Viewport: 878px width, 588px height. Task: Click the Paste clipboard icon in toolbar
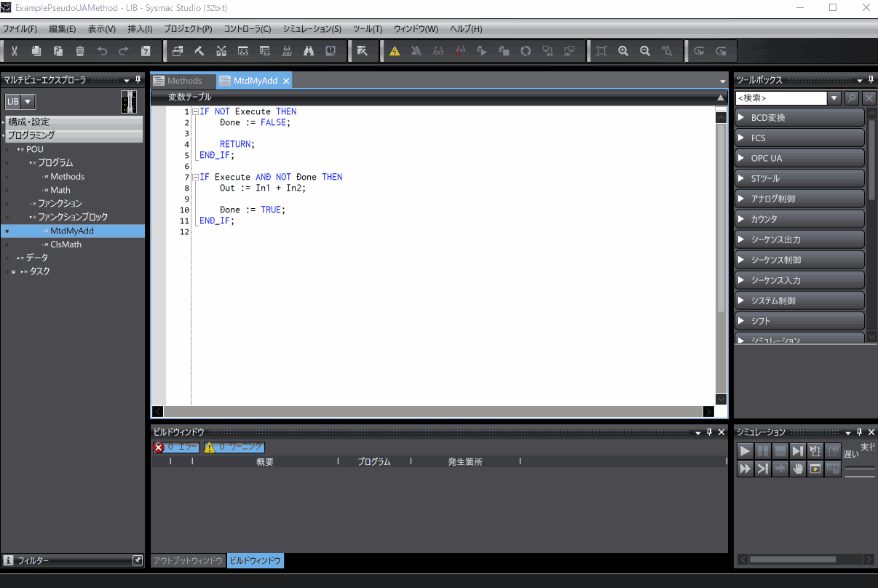click(58, 51)
